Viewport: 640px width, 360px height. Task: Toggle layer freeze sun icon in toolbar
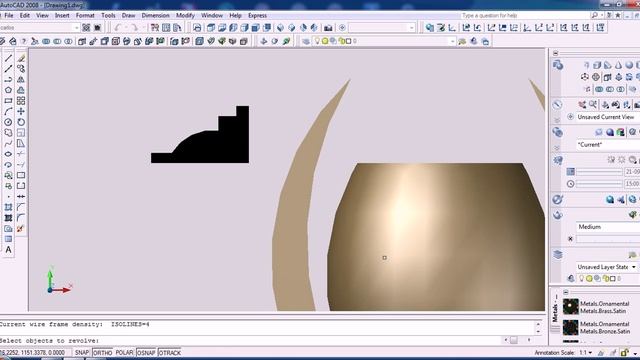coord(325,41)
